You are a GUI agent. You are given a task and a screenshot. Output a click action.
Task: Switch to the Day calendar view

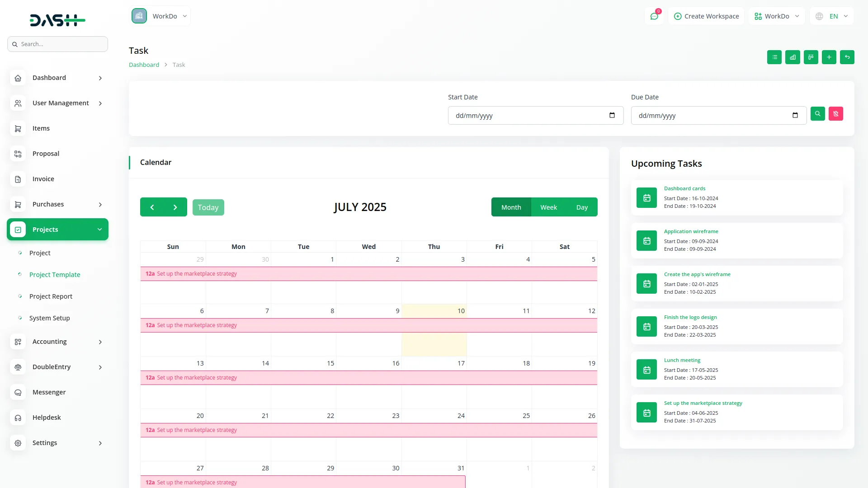[582, 207]
